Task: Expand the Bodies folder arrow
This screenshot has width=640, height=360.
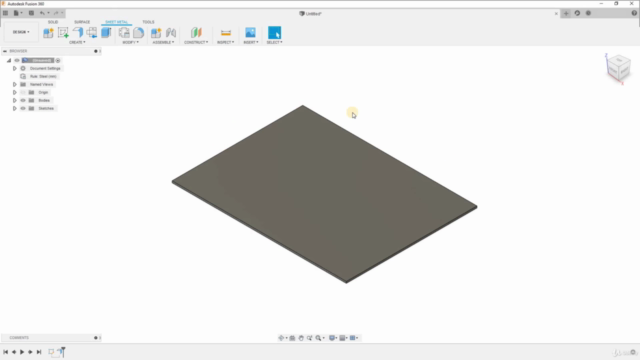Action: (x=15, y=100)
